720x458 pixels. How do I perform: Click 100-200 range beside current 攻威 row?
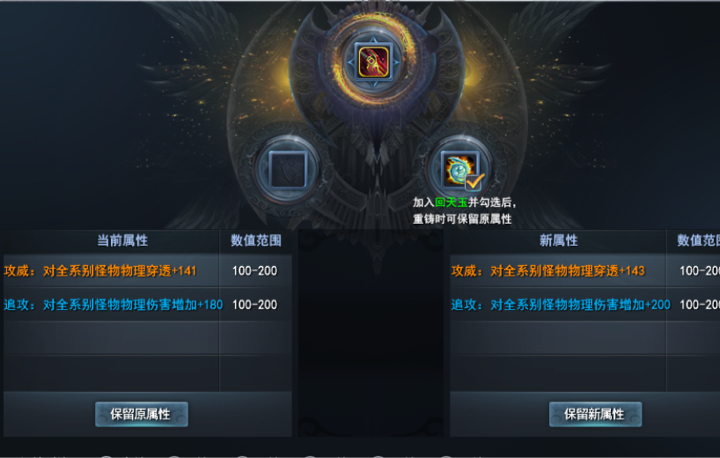coord(255,271)
